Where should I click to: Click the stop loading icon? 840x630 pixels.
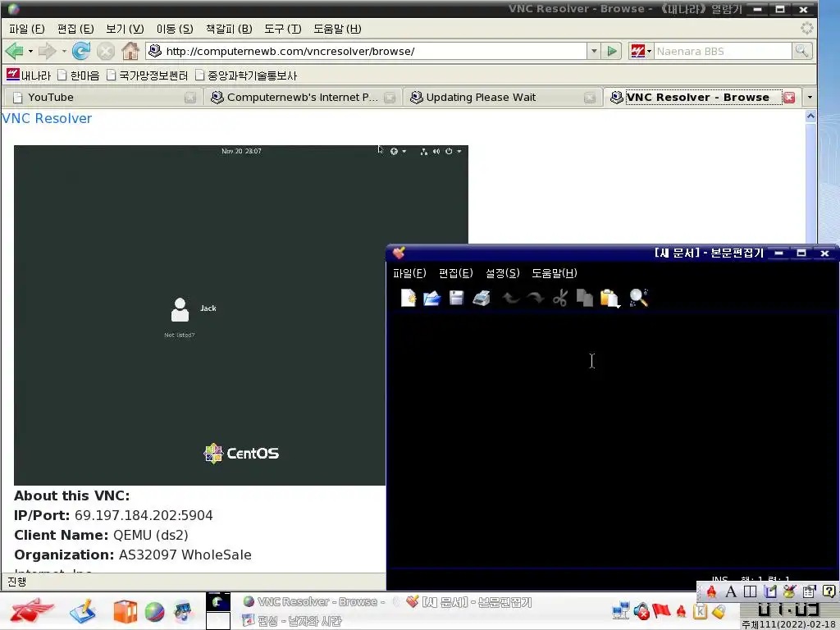click(106, 52)
